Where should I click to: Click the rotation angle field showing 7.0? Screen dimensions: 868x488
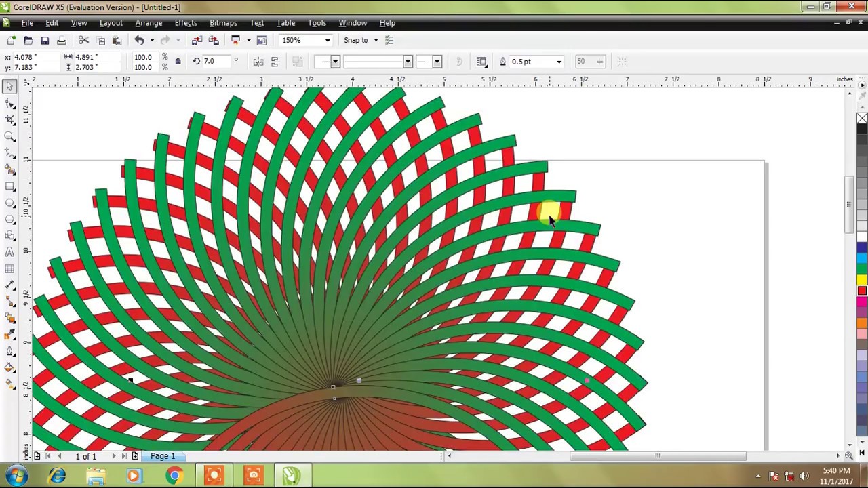pos(217,62)
